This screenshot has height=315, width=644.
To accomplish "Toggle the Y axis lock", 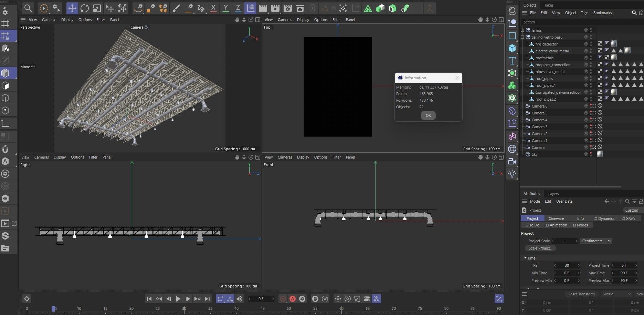I will point(226,8).
